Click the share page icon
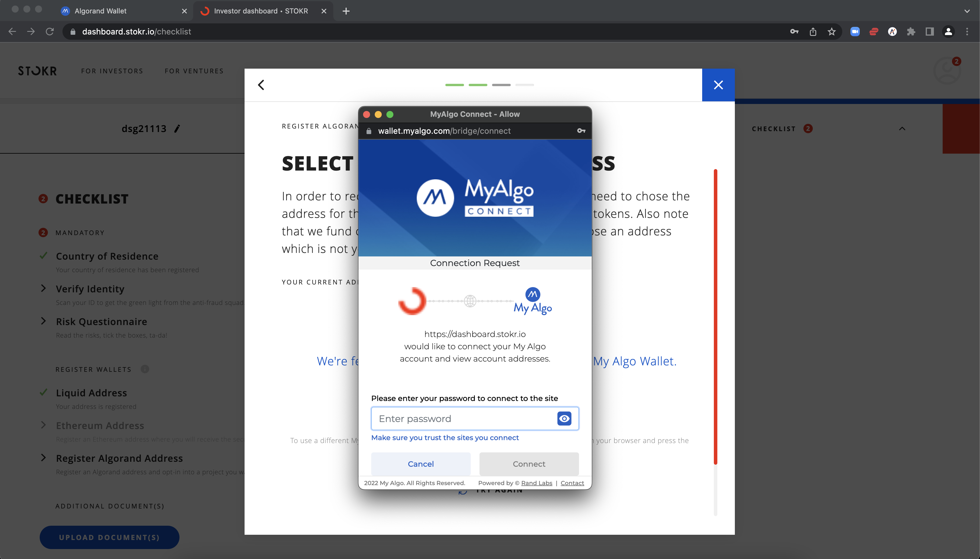Image resolution: width=980 pixels, height=559 pixels. (x=813, y=32)
